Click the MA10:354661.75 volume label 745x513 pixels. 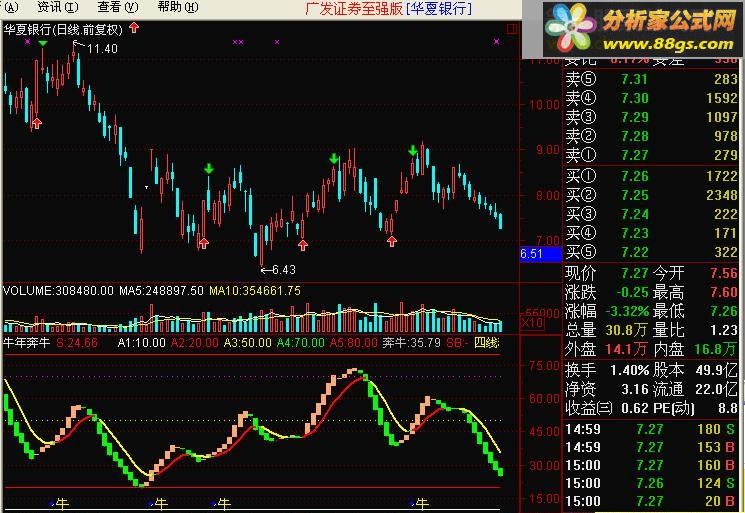click(255, 291)
